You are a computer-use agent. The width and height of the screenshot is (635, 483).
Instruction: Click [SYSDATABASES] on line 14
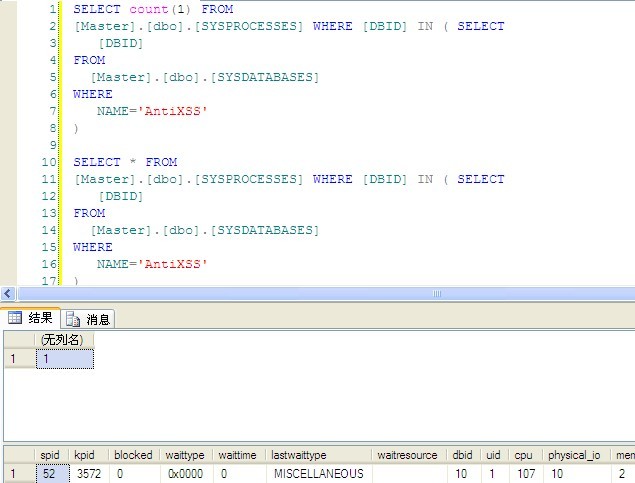click(265, 230)
